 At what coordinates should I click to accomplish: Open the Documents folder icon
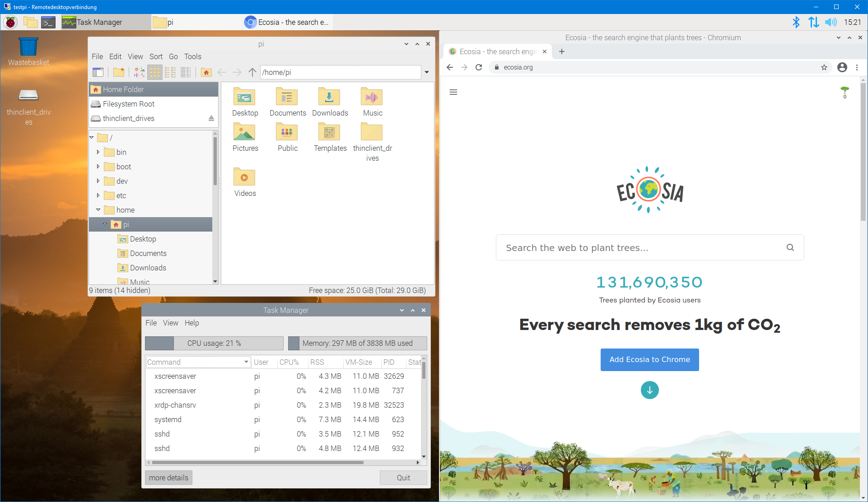point(288,102)
